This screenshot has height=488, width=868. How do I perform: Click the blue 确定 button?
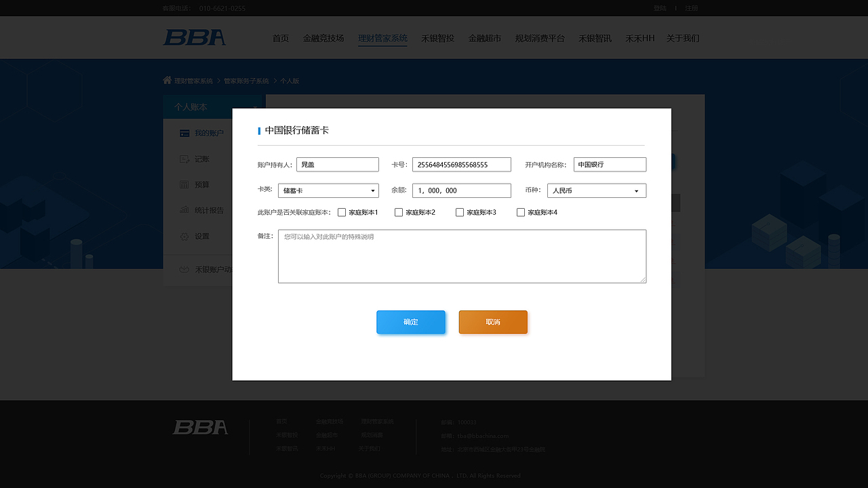(411, 322)
